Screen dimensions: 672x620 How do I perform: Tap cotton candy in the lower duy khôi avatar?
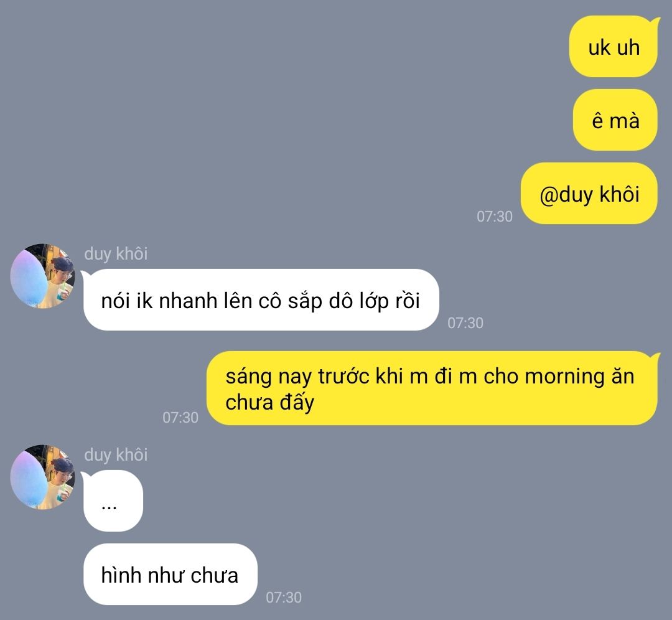tap(28, 479)
